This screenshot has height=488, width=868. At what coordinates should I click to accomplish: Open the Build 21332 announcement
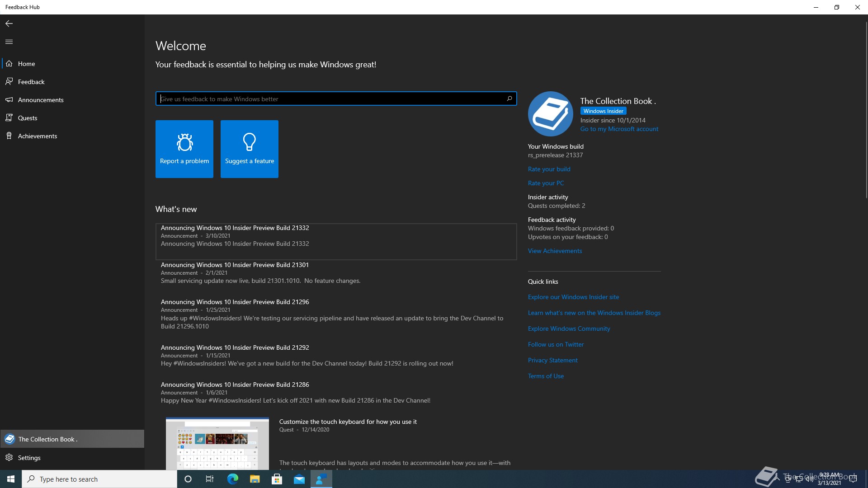click(336, 242)
